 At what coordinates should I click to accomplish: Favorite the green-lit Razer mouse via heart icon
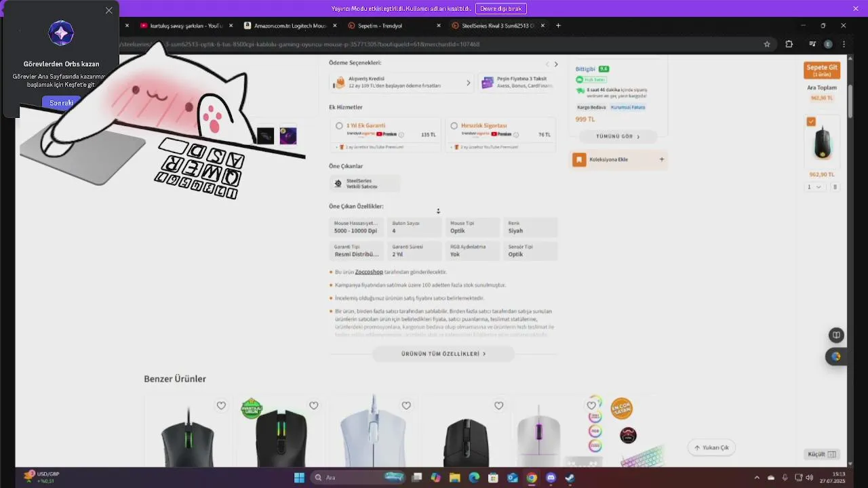coord(221,405)
